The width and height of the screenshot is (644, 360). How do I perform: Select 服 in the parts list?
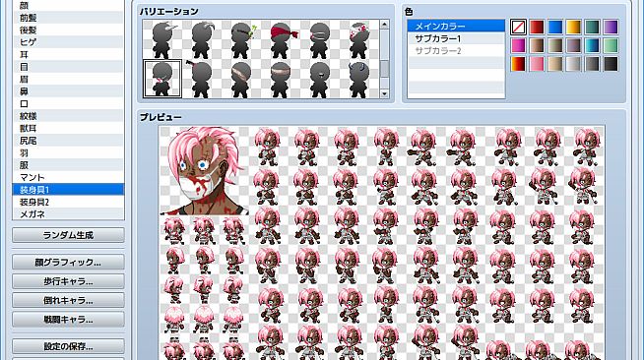pos(68,165)
